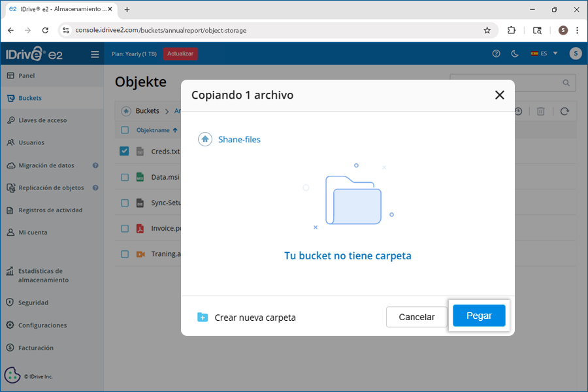Viewport: 588px width, 392px height.
Task: Open the help question mark icon
Action: coord(496,54)
